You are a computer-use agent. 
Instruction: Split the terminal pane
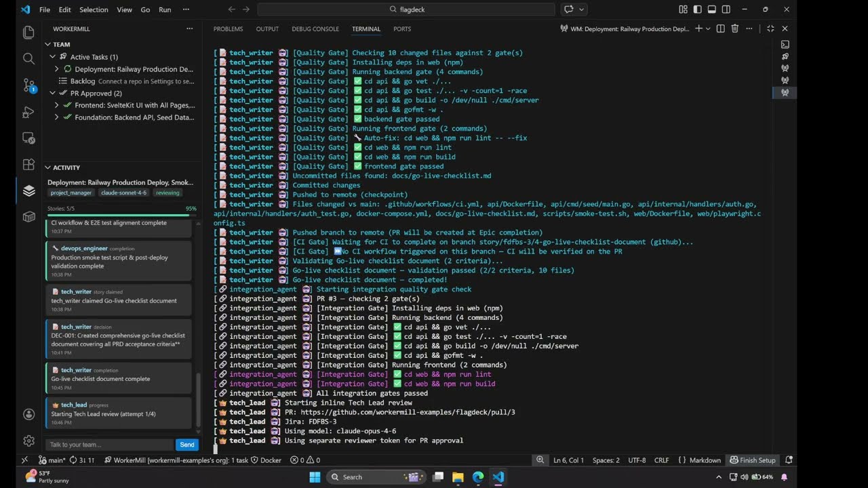720,28
